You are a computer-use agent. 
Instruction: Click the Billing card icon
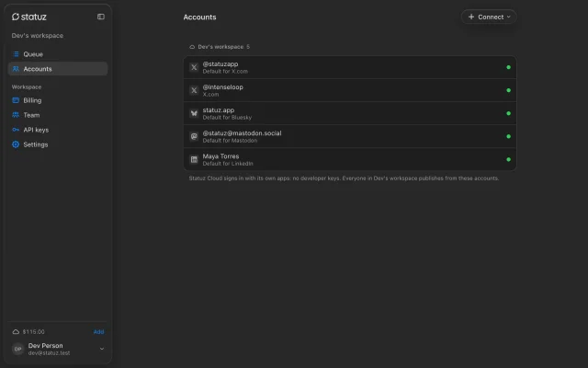[16, 100]
